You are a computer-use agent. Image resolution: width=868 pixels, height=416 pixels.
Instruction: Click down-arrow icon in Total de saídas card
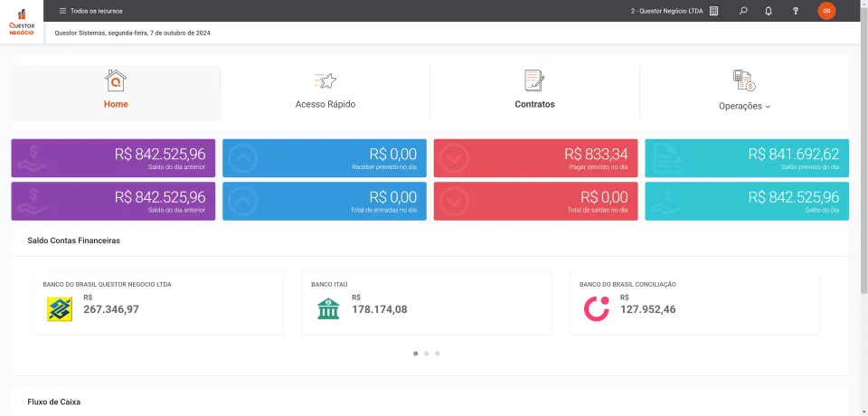point(454,201)
